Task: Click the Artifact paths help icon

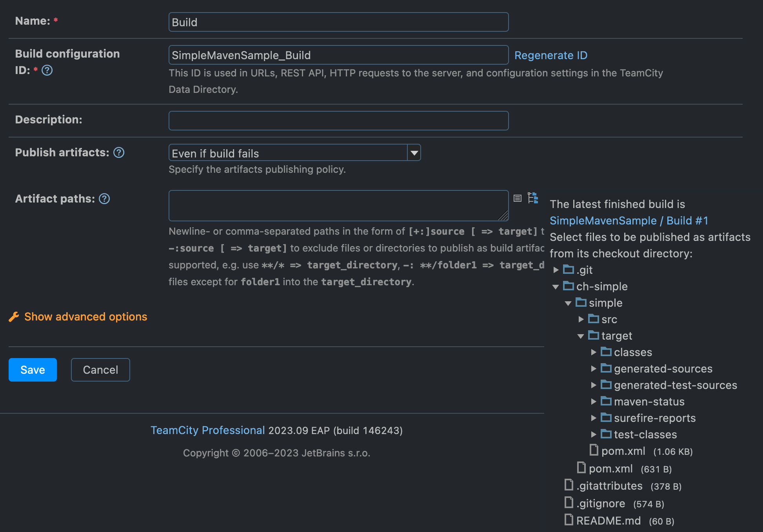Action: coord(104,199)
